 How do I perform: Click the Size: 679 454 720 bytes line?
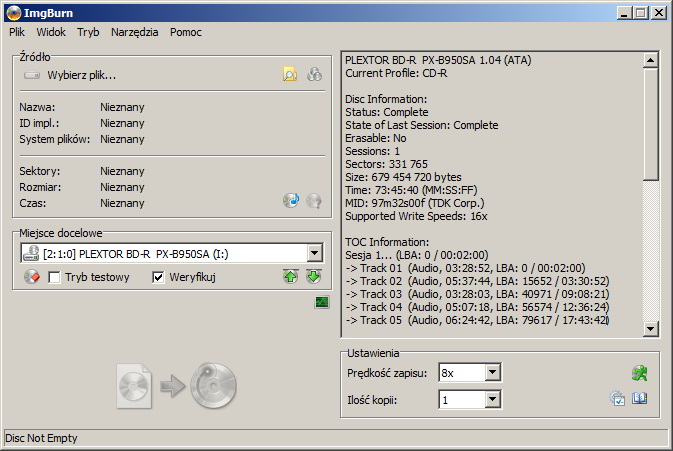click(403, 177)
